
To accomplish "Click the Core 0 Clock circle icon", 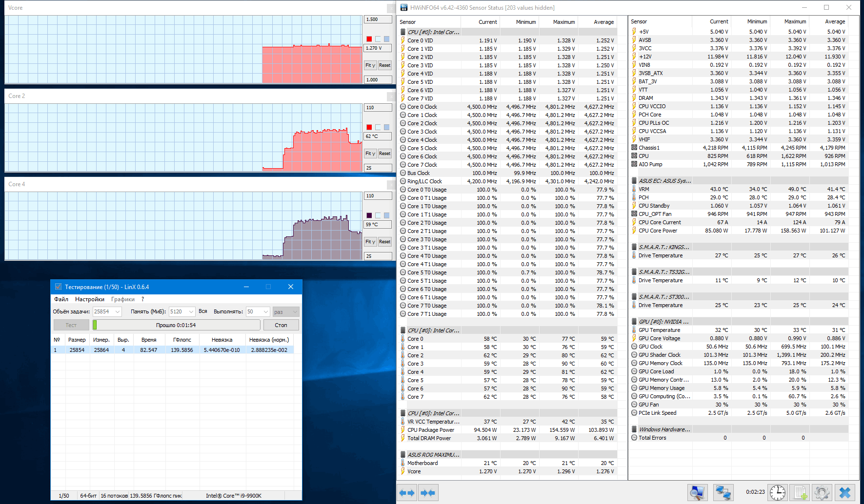I will pos(402,107).
